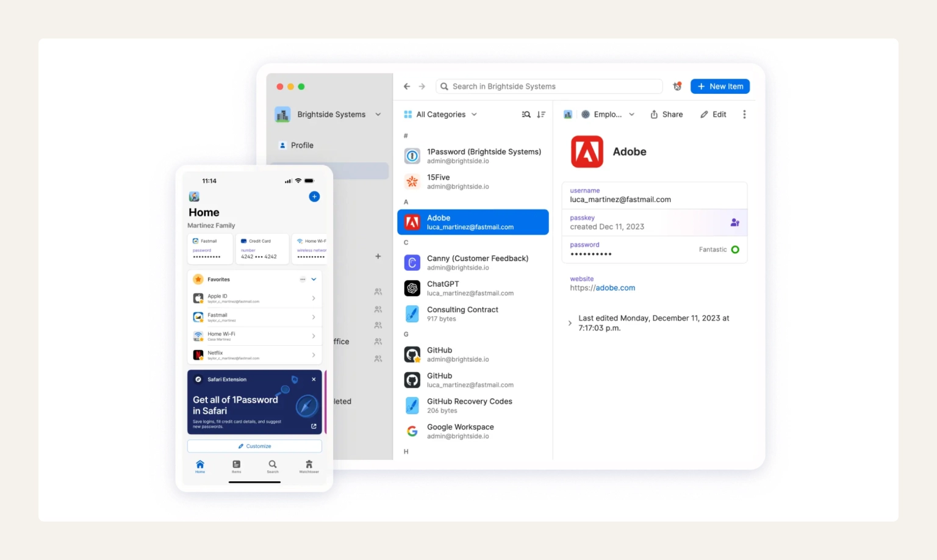This screenshot has width=937, height=560.
Task: Click the Brightside Systems account avatar
Action: click(x=282, y=115)
